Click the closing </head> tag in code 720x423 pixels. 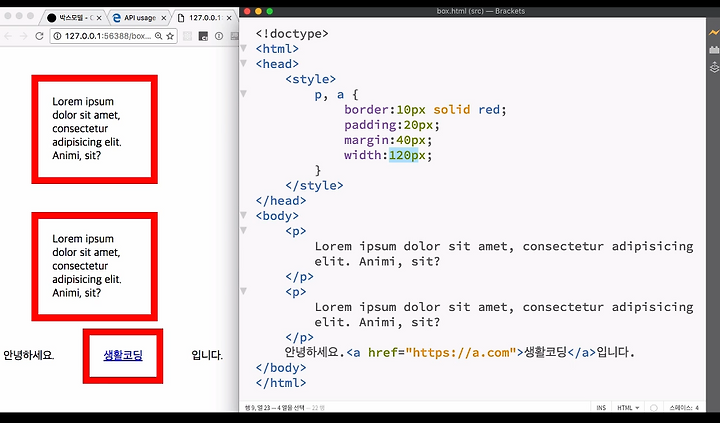pyautogui.click(x=281, y=201)
